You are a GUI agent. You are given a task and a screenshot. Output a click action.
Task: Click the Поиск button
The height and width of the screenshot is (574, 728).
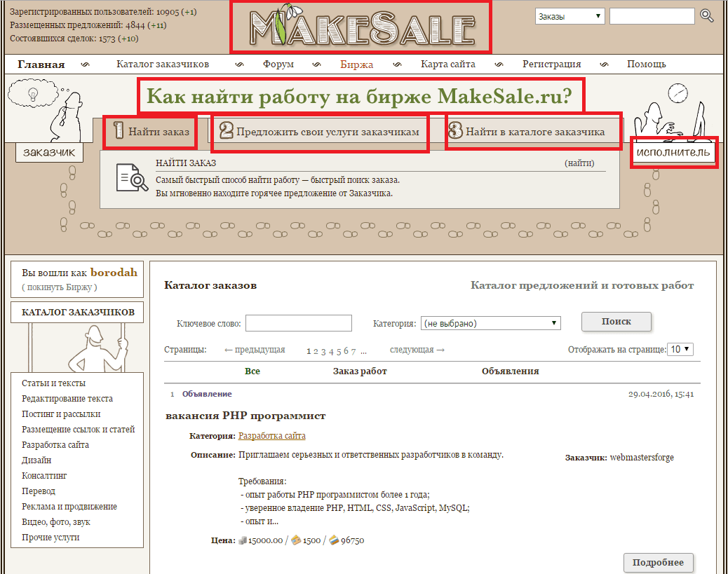(x=616, y=321)
